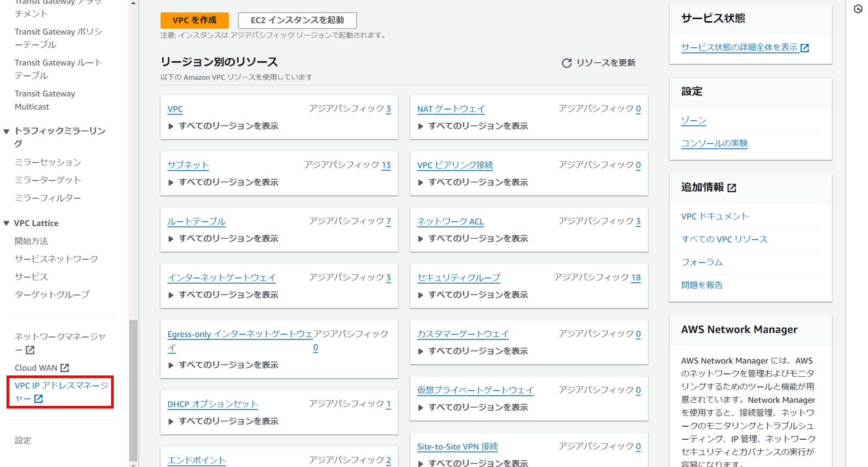The height and width of the screenshot is (467, 868).
Task: Click the sidebar vertical scrollbar thumb
Action: 133,391
